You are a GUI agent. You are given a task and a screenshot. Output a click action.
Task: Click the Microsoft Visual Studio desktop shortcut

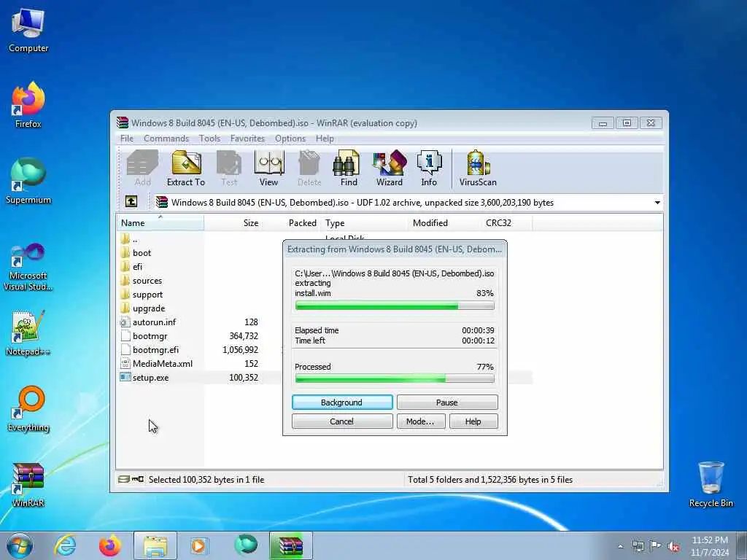28,267
